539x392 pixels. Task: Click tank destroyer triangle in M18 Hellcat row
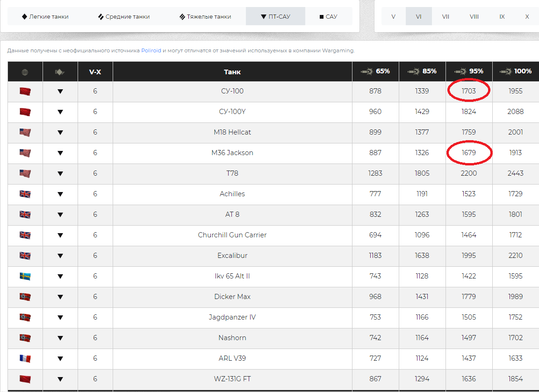pyautogui.click(x=60, y=132)
